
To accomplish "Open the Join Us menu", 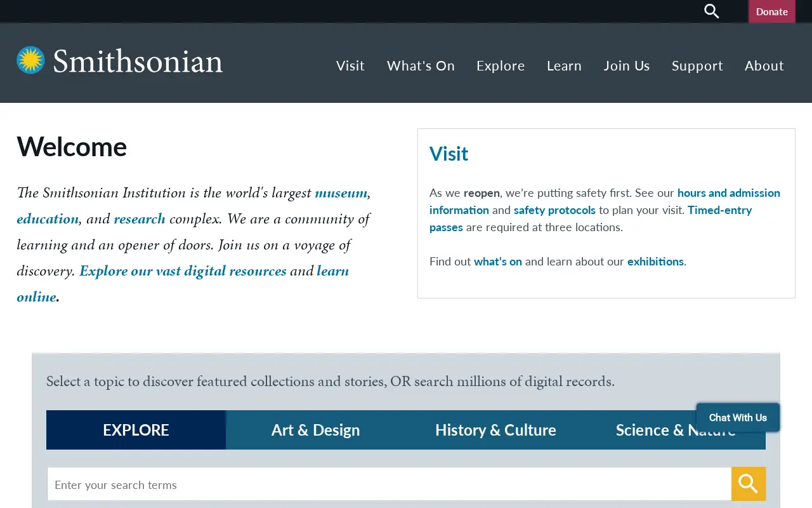I will pyautogui.click(x=627, y=65).
